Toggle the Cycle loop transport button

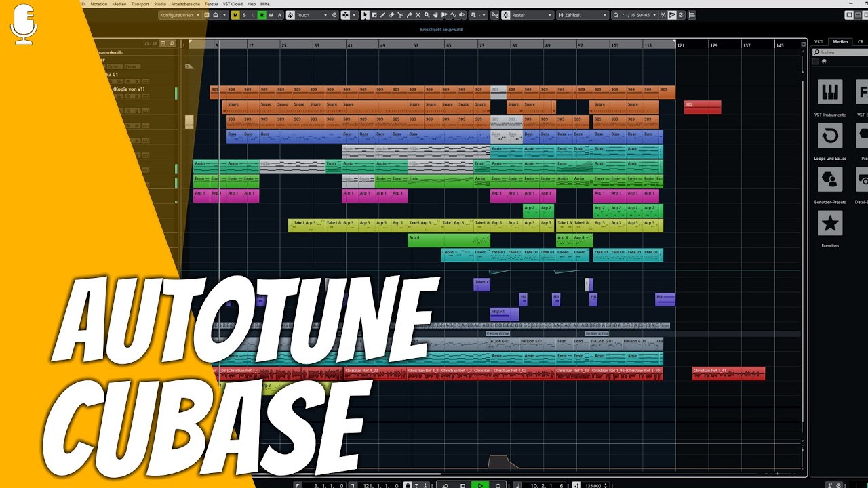point(445,485)
